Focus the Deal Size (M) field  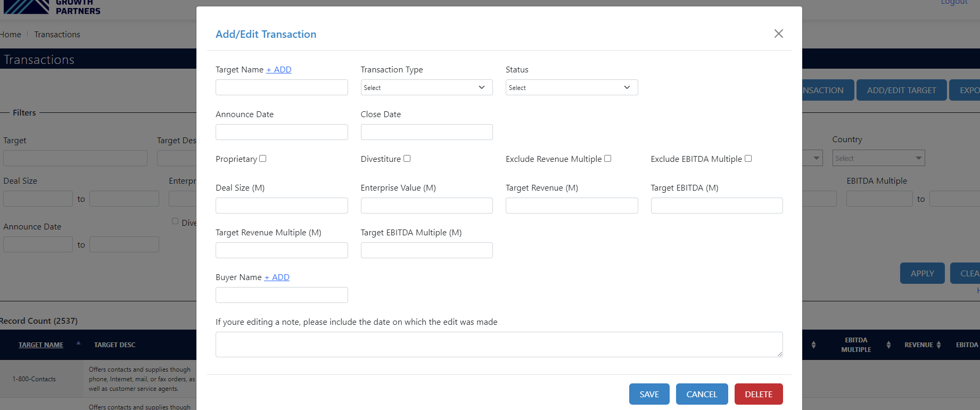point(282,206)
